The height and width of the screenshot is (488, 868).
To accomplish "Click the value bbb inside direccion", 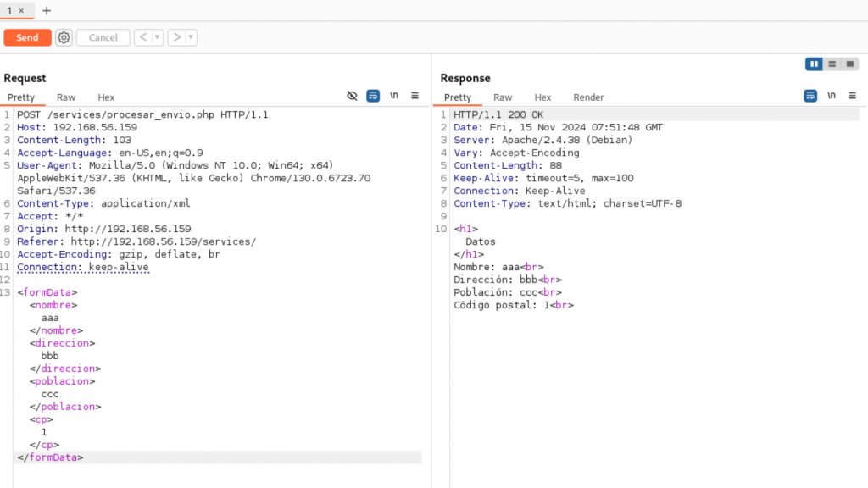I will pyautogui.click(x=50, y=356).
